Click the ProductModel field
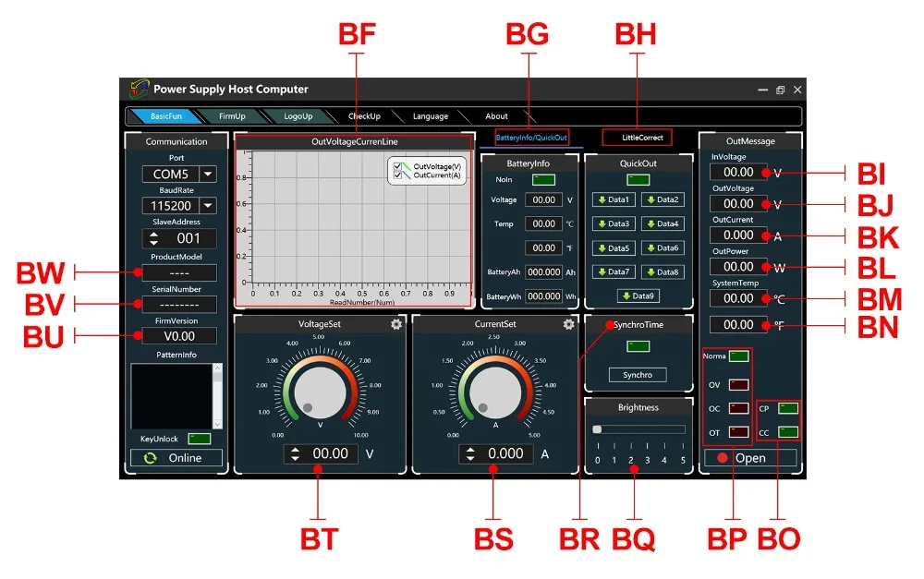Viewport: 924px width, 579px height. (179, 272)
